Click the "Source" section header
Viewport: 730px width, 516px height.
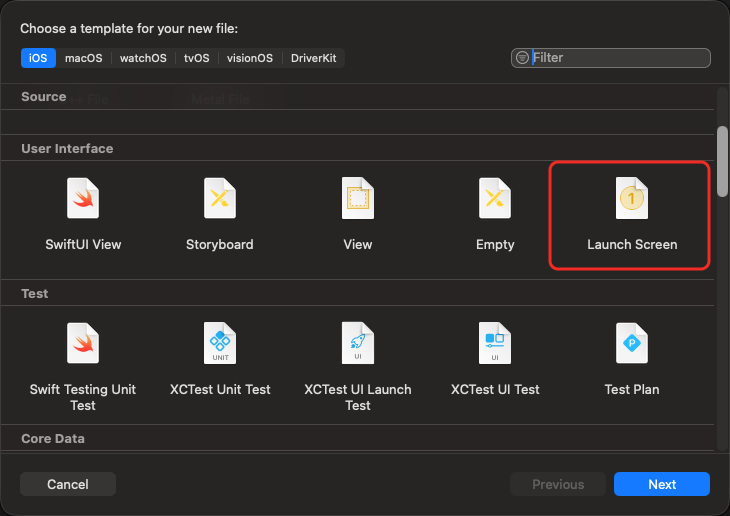tap(44, 96)
